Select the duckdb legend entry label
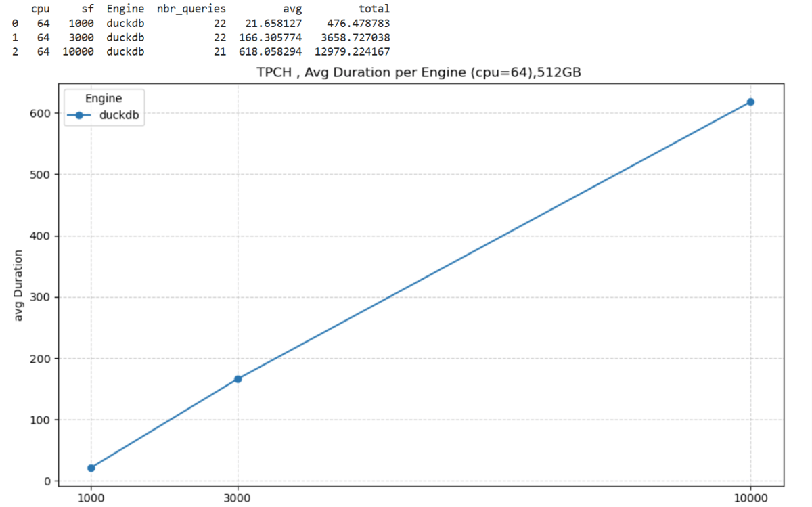This screenshot has height=507, width=812. coord(118,116)
